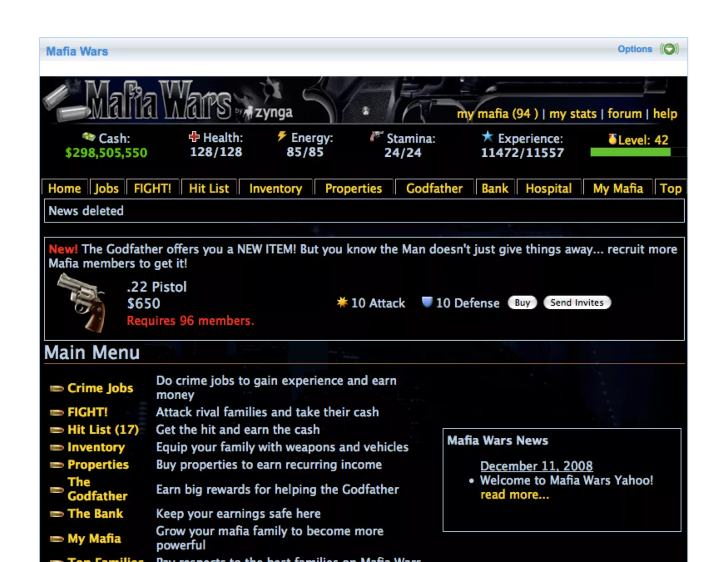The width and height of the screenshot is (728, 562).
Task: Open the Hit List (17) menu link
Action: click(x=103, y=429)
